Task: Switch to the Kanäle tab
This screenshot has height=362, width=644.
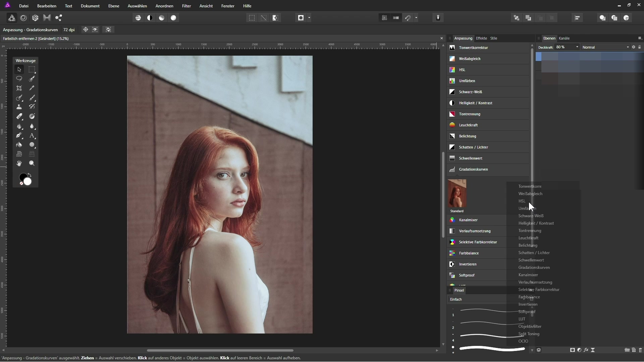Action: click(x=564, y=38)
